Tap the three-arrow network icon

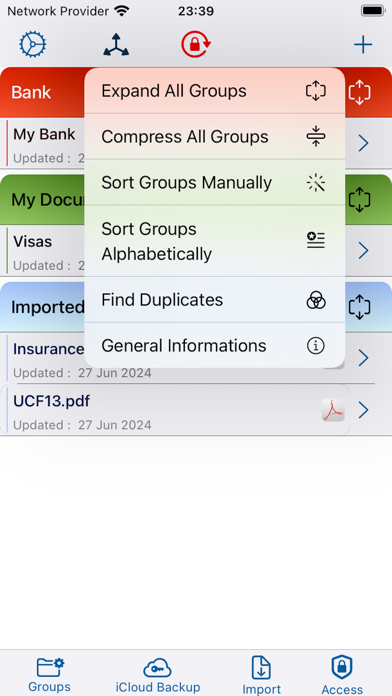tap(116, 44)
